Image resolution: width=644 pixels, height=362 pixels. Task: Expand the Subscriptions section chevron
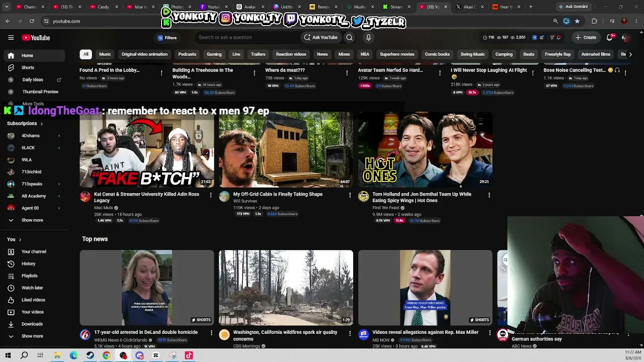(41, 124)
